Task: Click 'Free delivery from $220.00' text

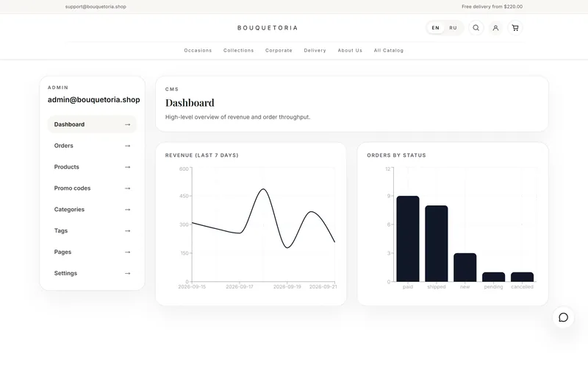Action: 492,7
